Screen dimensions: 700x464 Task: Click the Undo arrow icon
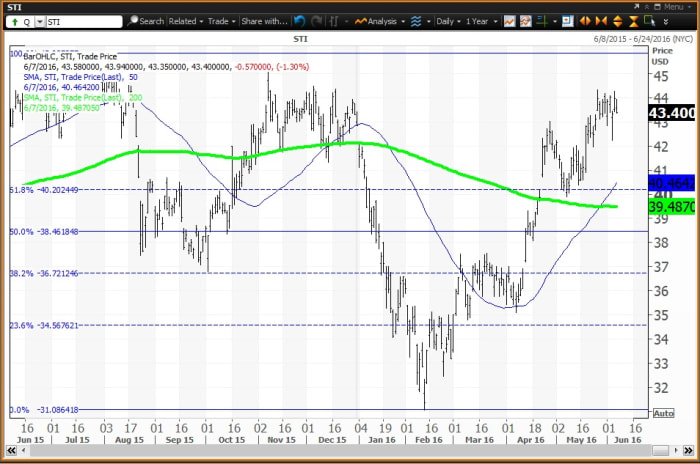click(301, 20)
